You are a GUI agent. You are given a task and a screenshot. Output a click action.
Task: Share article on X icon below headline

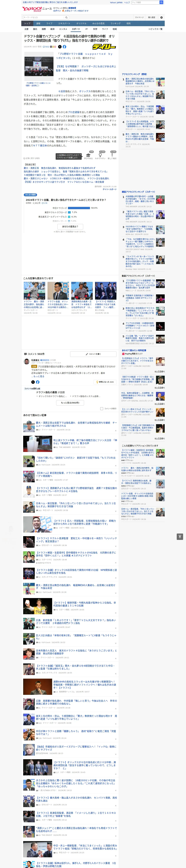(x=60, y=47)
